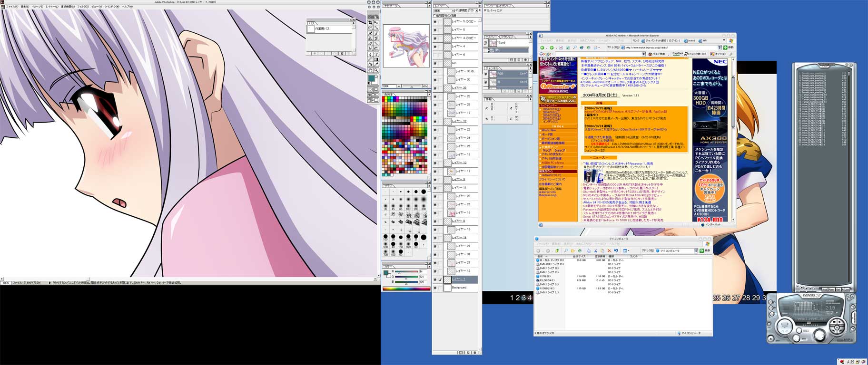Hide the Background layer
Image resolution: width=868 pixels, height=365 pixels.
[x=435, y=288]
